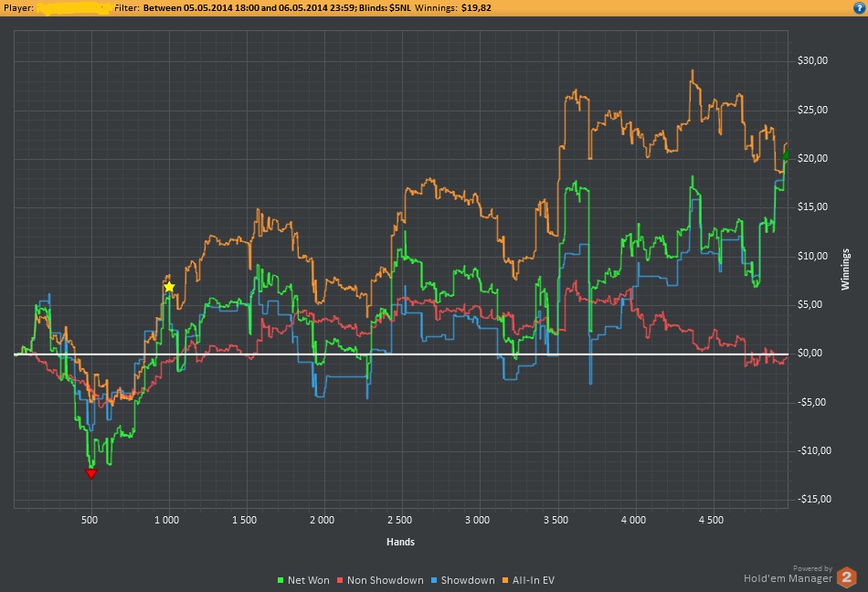The height and width of the screenshot is (592, 868).
Task: Toggle the Net Won series label
Action: coord(310,580)
